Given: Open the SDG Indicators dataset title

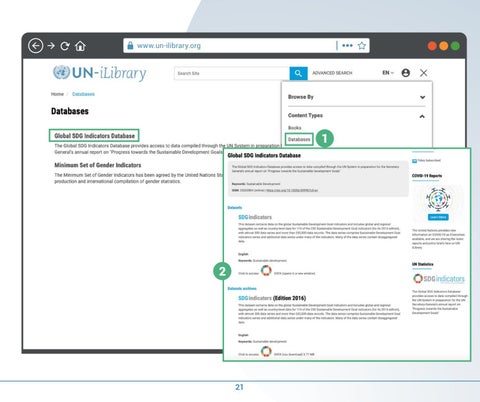Looking at the screenshot, I should pyautogui.click(x=255, y=217).
